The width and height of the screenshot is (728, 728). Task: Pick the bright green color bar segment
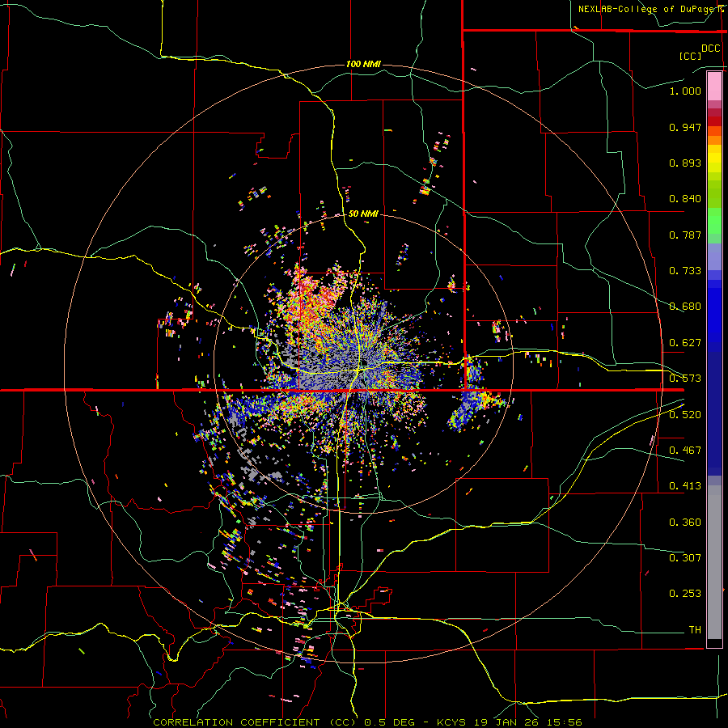tap(714, 221)
